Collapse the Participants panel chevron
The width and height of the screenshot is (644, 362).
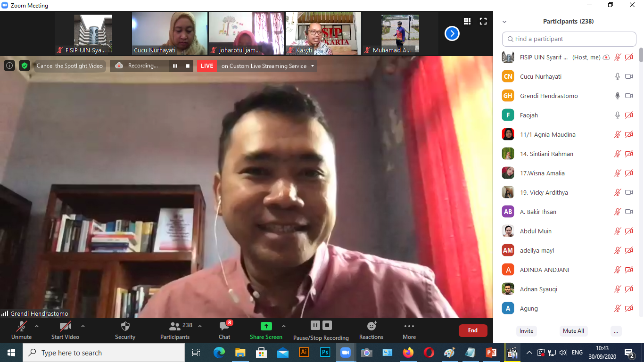point(504,22)
